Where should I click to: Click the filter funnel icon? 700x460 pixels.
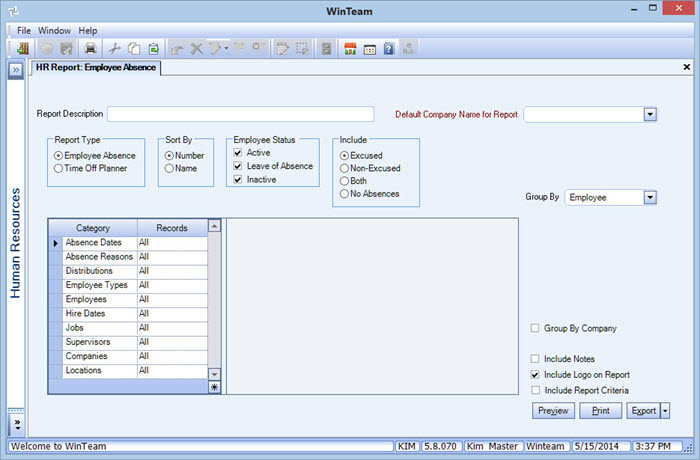215,49
